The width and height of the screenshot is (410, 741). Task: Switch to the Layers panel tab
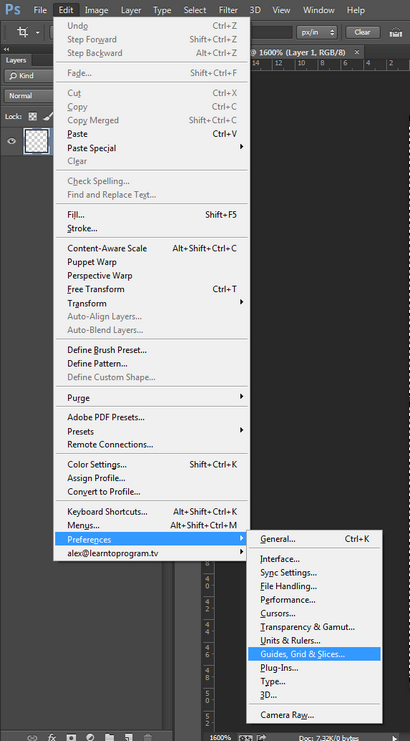pos(16,60)
